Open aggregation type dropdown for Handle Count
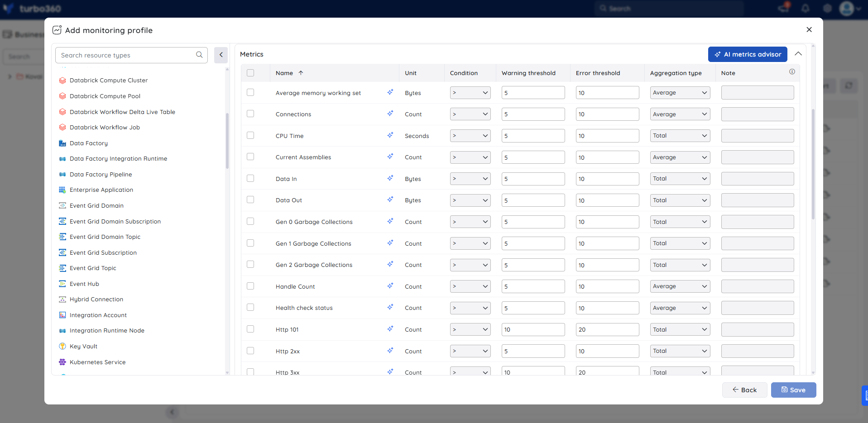This screenshot has height=423, width=868. pyautogui.click(x=680, y=286)
